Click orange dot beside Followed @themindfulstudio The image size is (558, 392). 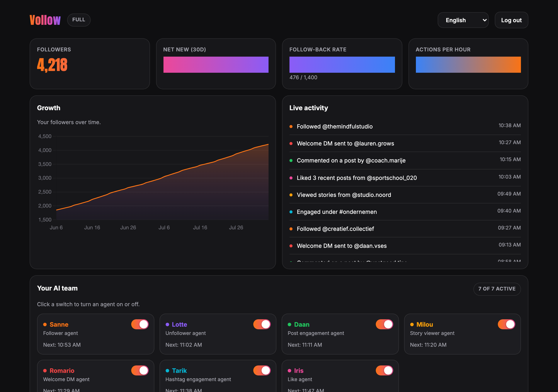pyautogui.click(x=291, y=127)
